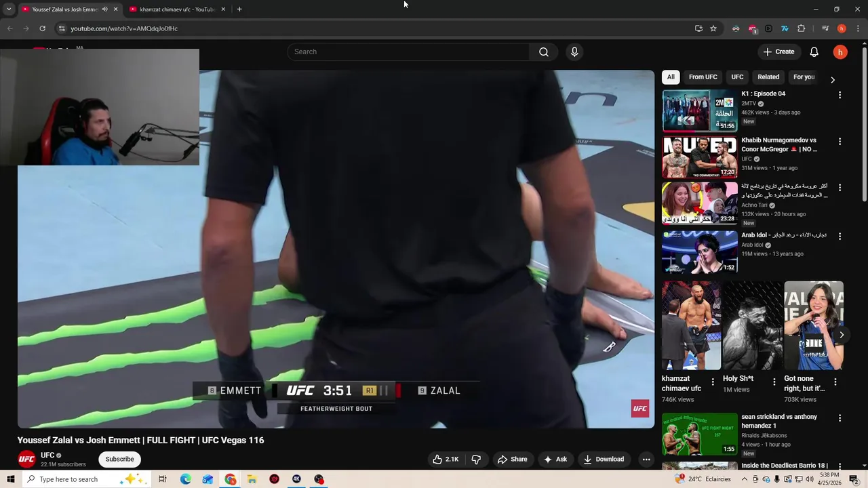The image size is (868, 488).
Task: Open options for sean strickland video
Action: click(x=840, y=418)
